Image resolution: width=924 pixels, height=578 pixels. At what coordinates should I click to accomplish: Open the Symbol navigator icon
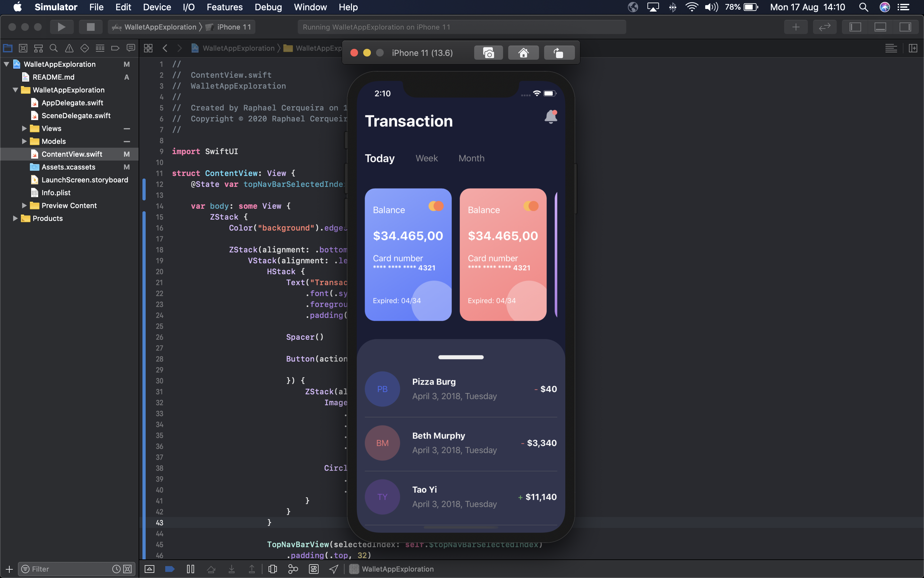click(38, 48)
